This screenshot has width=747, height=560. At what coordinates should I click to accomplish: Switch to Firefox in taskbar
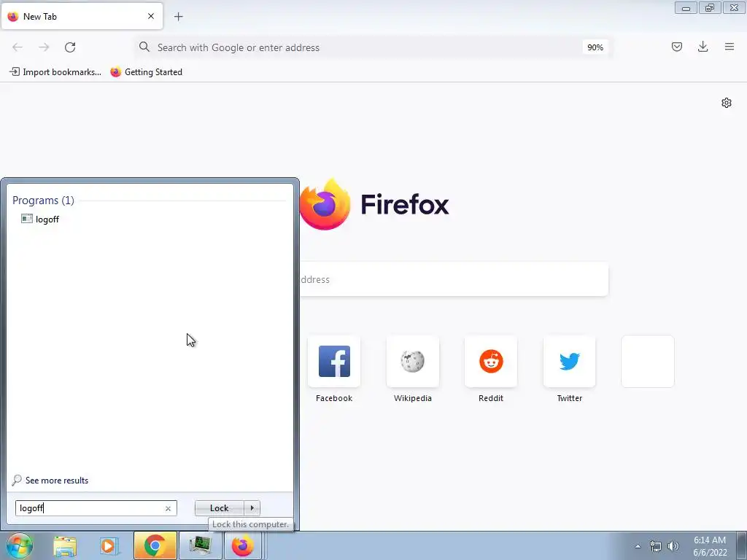[x=242, y=545]
